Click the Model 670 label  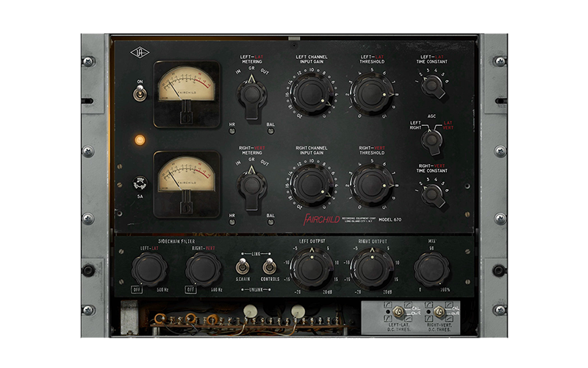(x=390, y=219)
